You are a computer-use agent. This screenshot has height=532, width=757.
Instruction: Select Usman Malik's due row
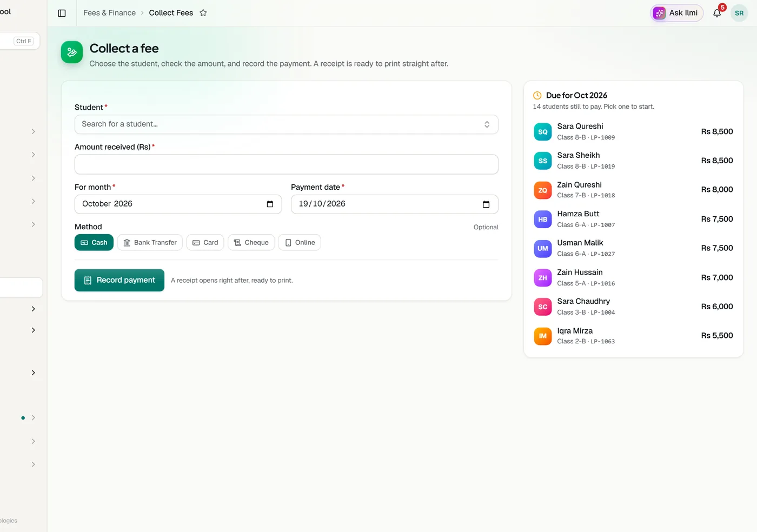pyautogui.click(x=633, y=248)
